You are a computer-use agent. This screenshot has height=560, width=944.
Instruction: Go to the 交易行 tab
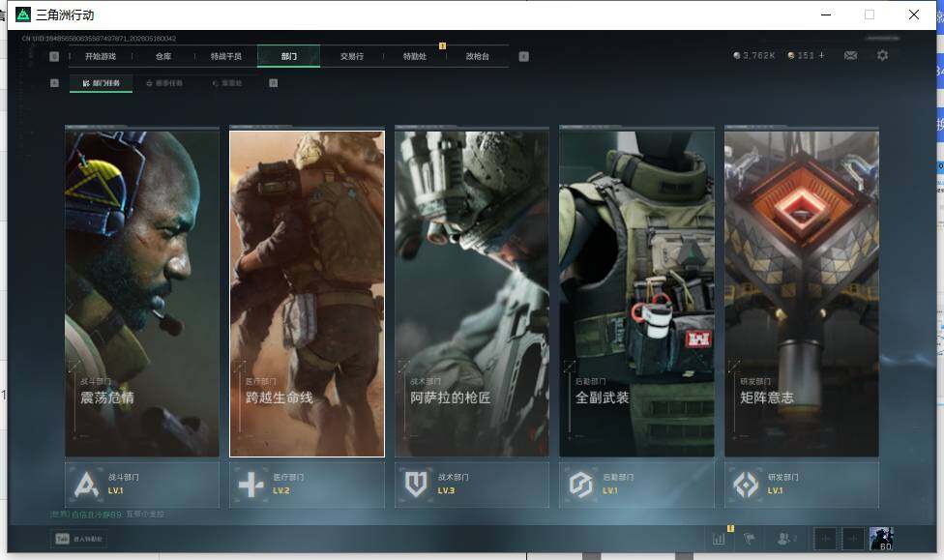(x=352, y=57)
